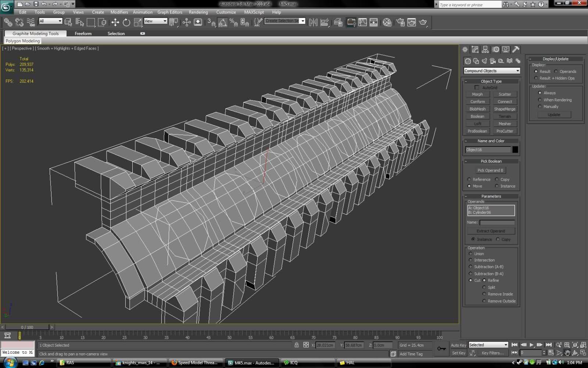Open the Modifiers menu
This screenshot has height=368, width=588.
pos(119,12)
